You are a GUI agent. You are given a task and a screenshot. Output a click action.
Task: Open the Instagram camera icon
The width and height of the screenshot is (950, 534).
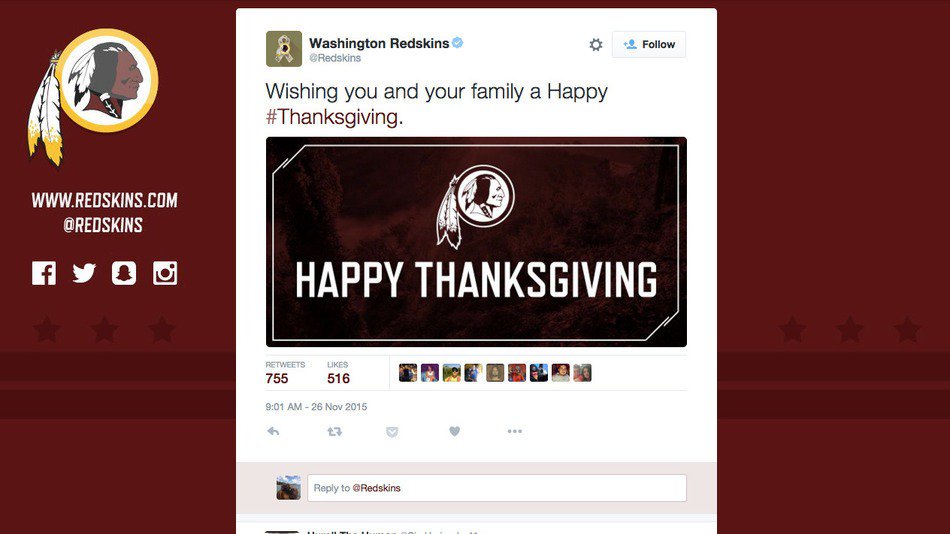click(x=165, y=273)
